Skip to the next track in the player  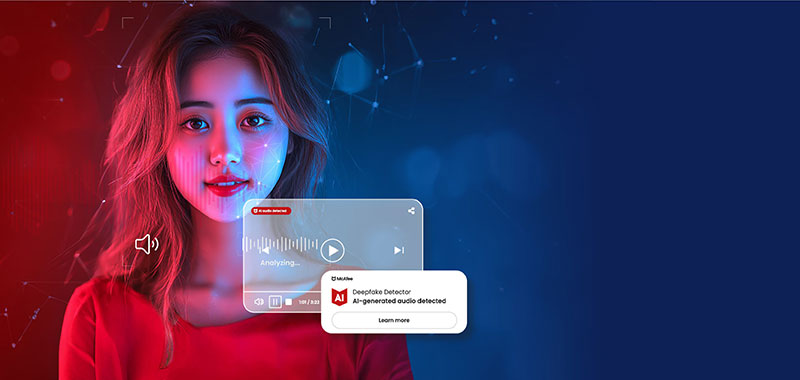point(399,250)
